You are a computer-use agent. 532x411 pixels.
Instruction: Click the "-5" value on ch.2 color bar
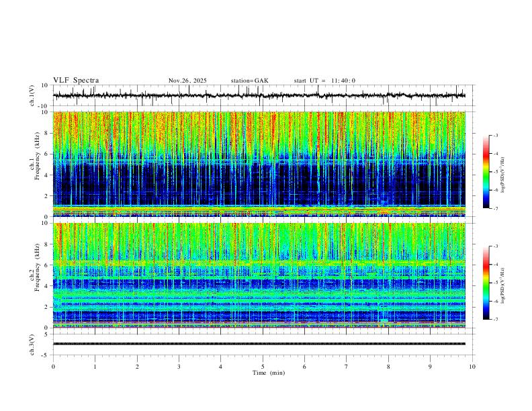pos(495,283)
